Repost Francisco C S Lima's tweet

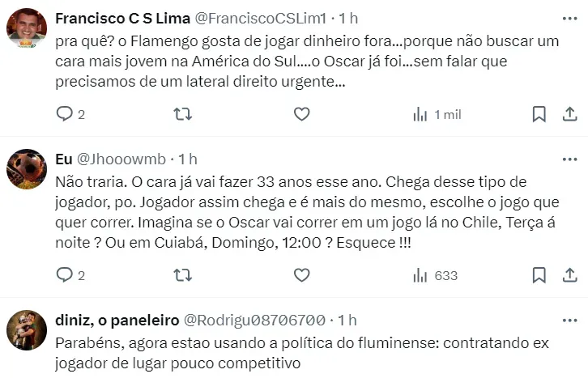tap(183, 114)
